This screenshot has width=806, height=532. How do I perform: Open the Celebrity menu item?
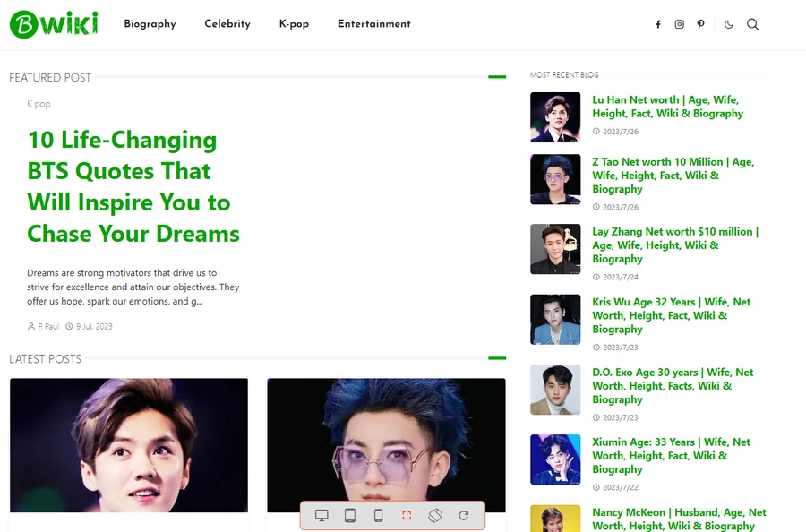click(x=227, y=24)
